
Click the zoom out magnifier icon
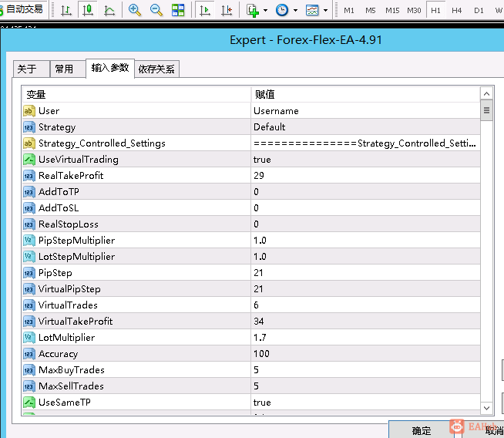click(x=156, y=10)
